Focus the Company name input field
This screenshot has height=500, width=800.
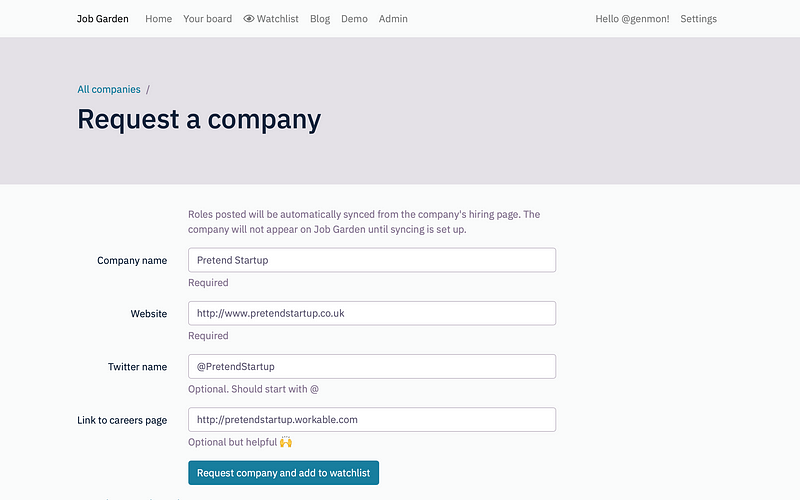coord(372,260)
